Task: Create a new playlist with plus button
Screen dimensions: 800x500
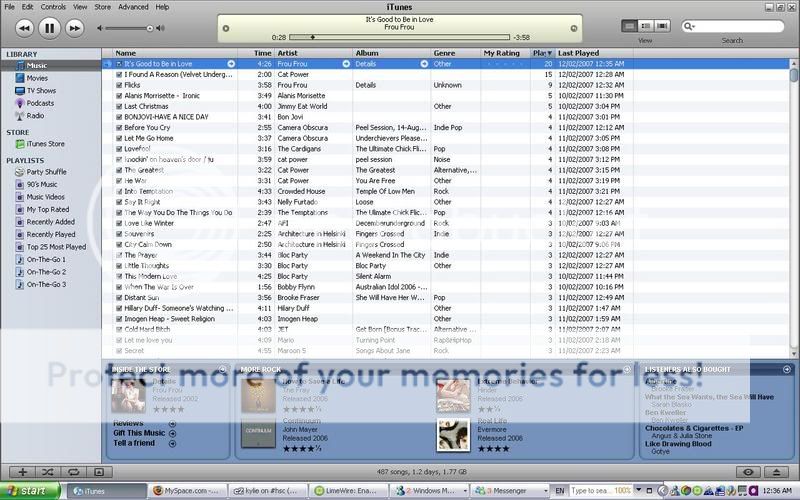Action: pyautogui.click(x=22, y=472)
